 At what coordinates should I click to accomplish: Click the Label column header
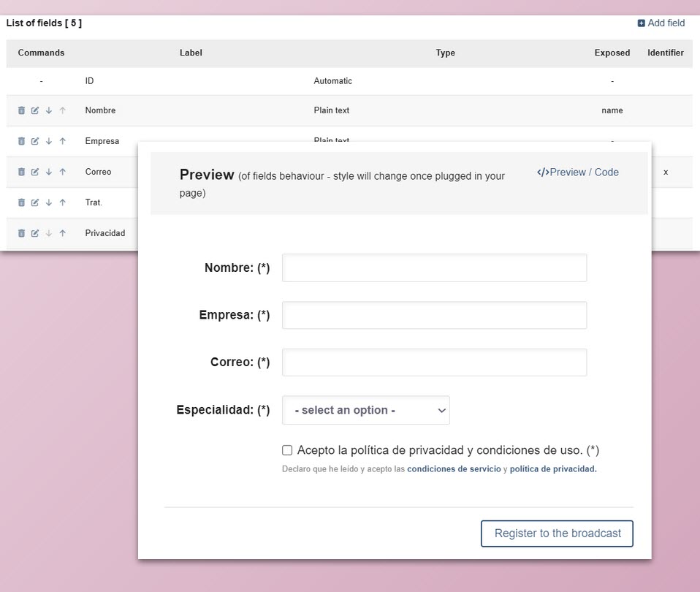pos(191,53)
